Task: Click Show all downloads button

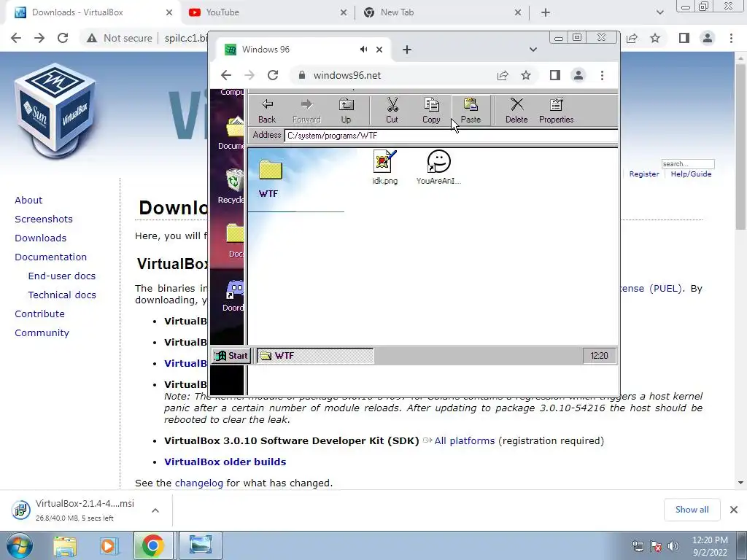Action: [692, 510]
